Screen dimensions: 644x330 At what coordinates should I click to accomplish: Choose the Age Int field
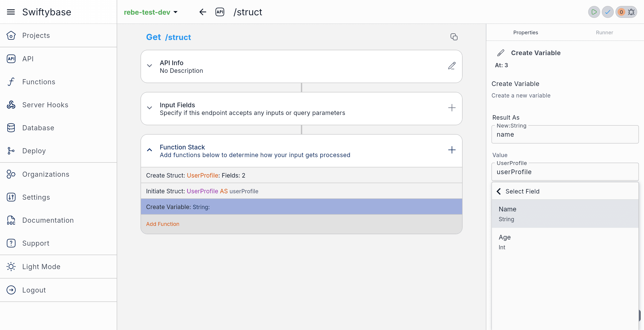[x=565, y=242]
